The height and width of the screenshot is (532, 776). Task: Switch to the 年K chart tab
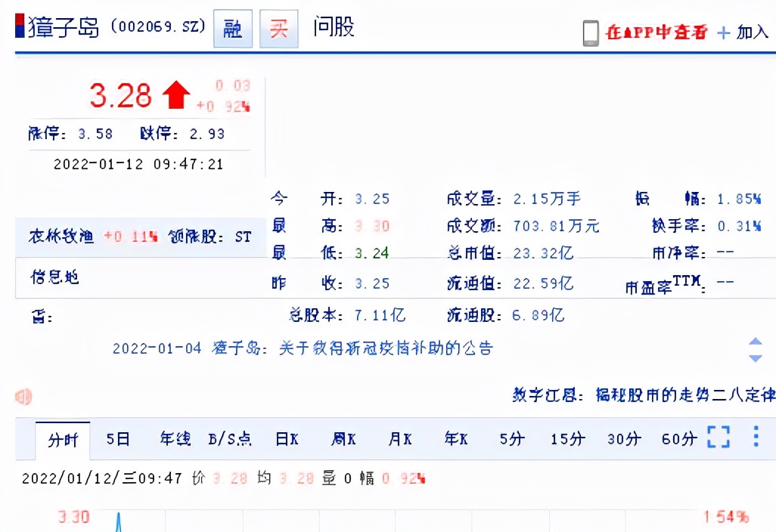point(456,438)
